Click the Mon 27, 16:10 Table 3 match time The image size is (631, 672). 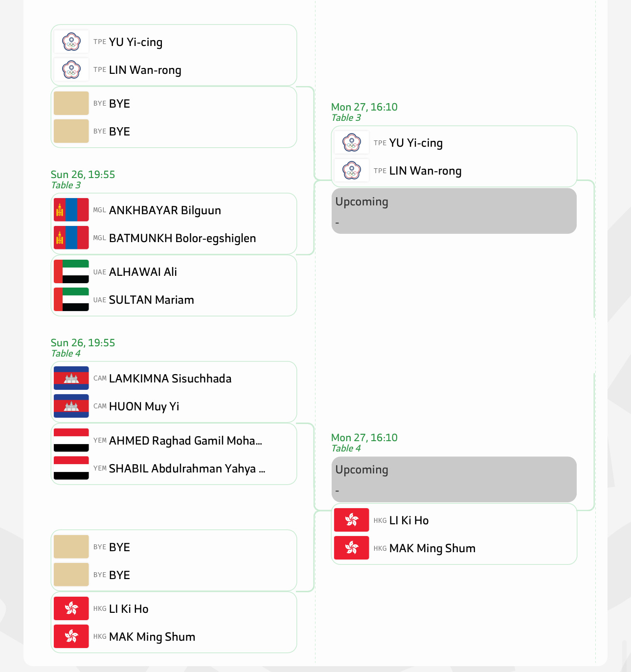(x=364, y=107)
